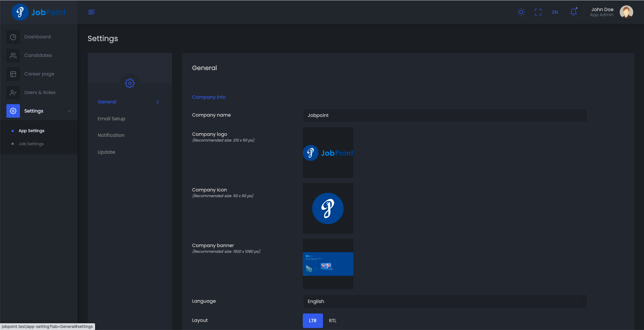
Task: Open the Update settings section
Action: pyautogui.click(x=106, y=152)
